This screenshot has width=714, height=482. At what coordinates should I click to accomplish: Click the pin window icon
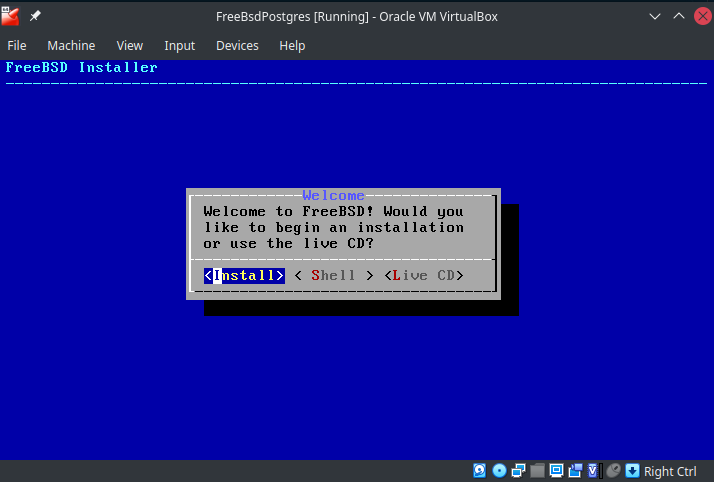(x=35, y=16)
